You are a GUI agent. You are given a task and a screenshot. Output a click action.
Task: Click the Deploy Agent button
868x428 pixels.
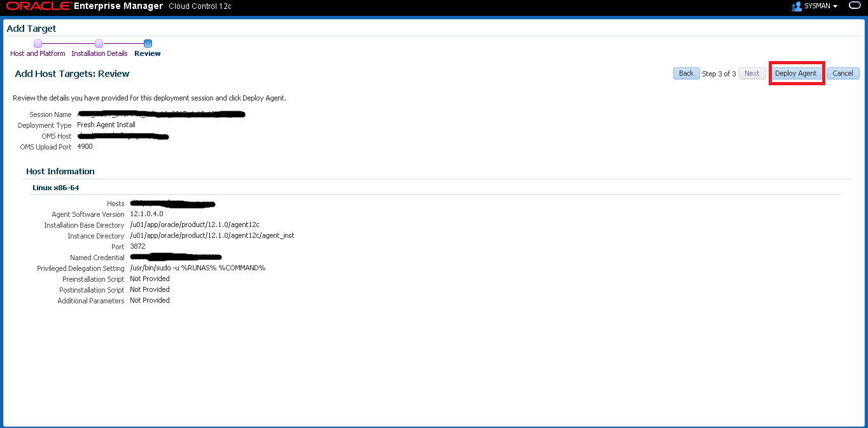click(x=795, y=73)
